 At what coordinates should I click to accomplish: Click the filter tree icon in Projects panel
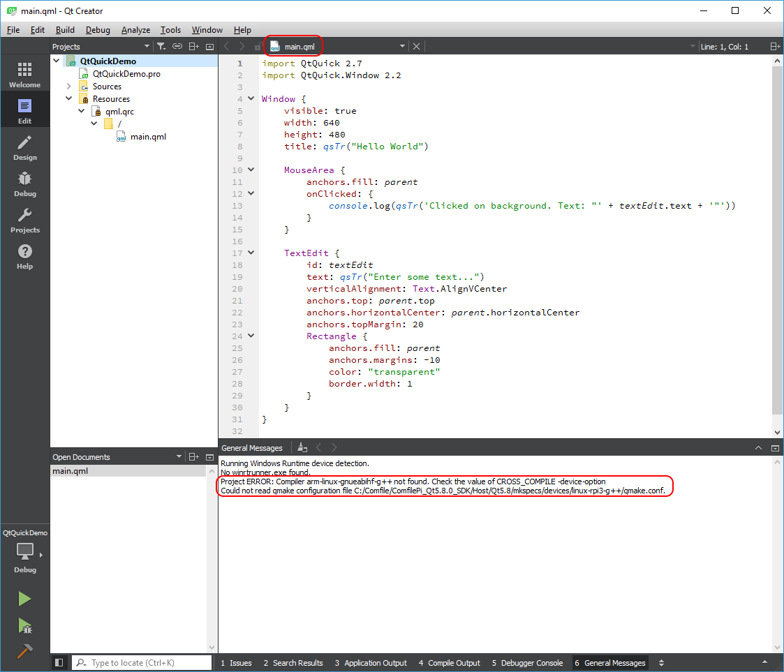[161, 47]
